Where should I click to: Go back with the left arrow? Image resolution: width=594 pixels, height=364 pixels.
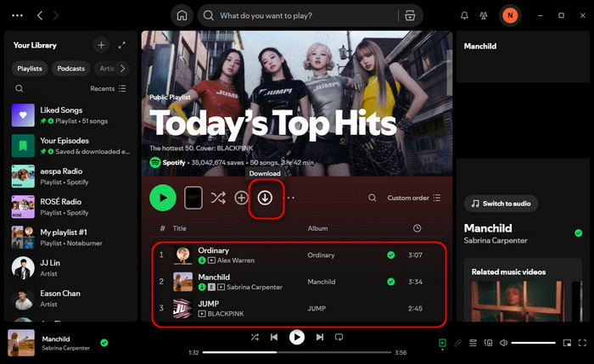click(x=40, y=15)
